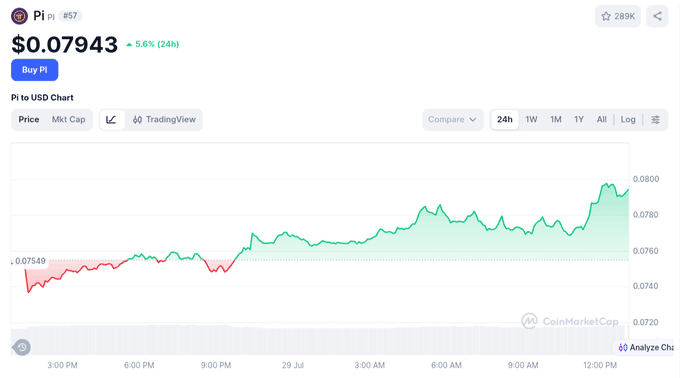
Task: Select the Price tab
Action: point(29,120)
